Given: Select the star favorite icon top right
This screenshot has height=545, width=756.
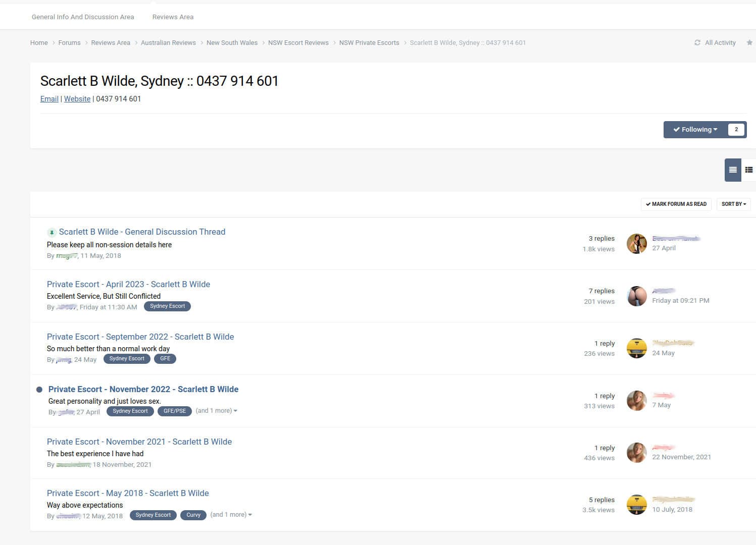Looking at the screenshot, I should (x=750, y=42).
